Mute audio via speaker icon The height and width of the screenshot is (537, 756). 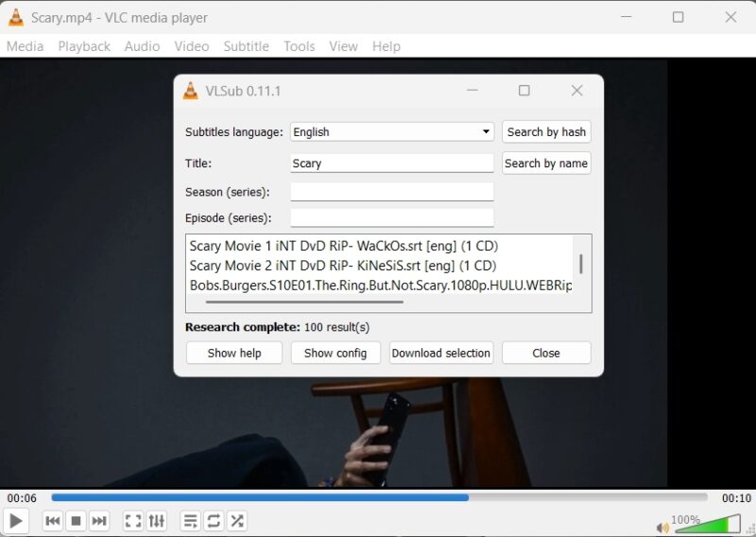662,528
